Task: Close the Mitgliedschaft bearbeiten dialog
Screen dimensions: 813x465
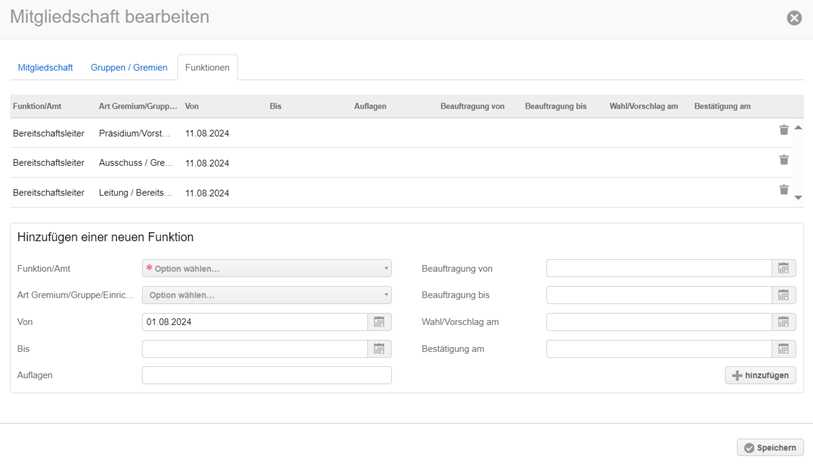Action: tap(794, 18)
